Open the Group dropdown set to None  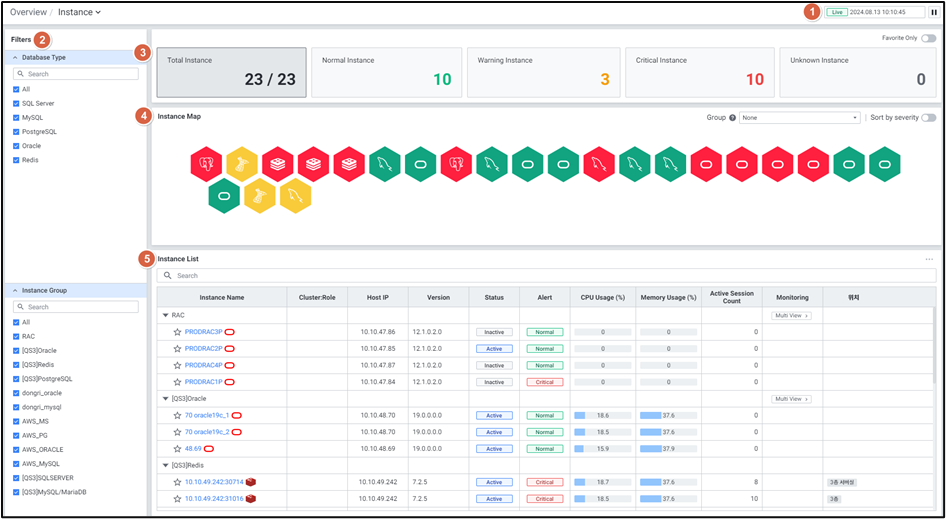(799, 118)
